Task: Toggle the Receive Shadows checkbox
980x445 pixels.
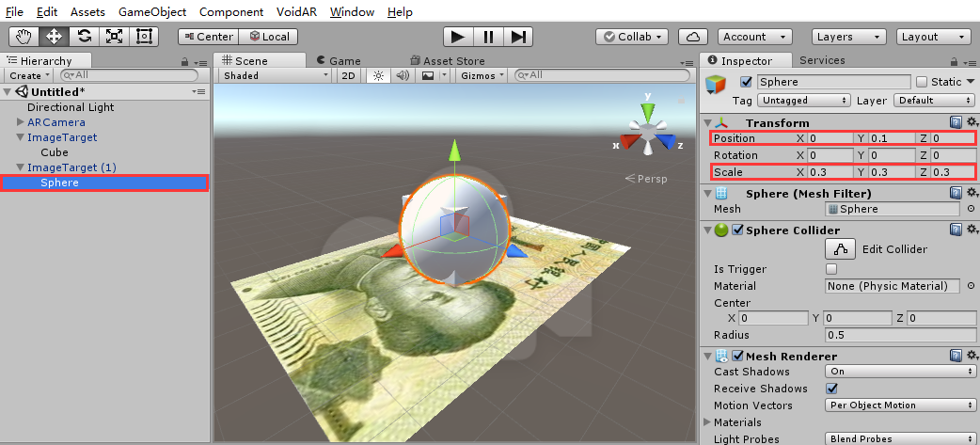Action: [x=831, y=389]
